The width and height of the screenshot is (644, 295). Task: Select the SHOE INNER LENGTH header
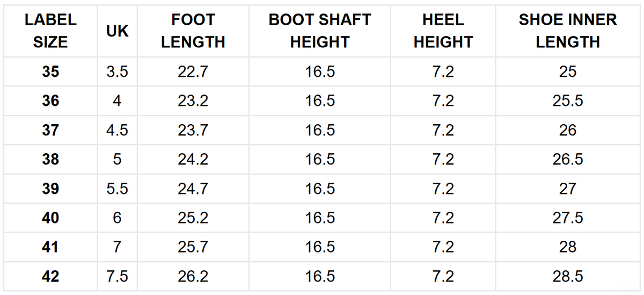coord(568,31)
